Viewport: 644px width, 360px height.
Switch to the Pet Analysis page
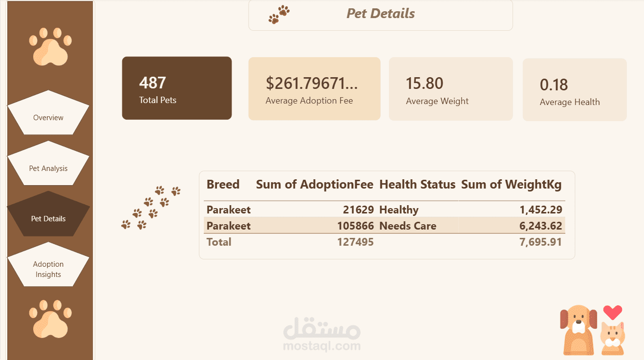tap(48, 163)
